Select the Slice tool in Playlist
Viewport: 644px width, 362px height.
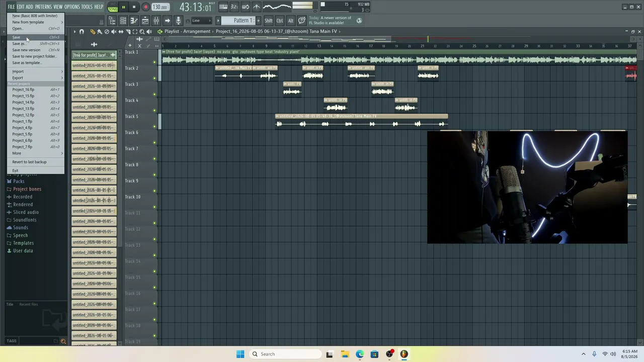pyautogui.click(x=128, y=31)
